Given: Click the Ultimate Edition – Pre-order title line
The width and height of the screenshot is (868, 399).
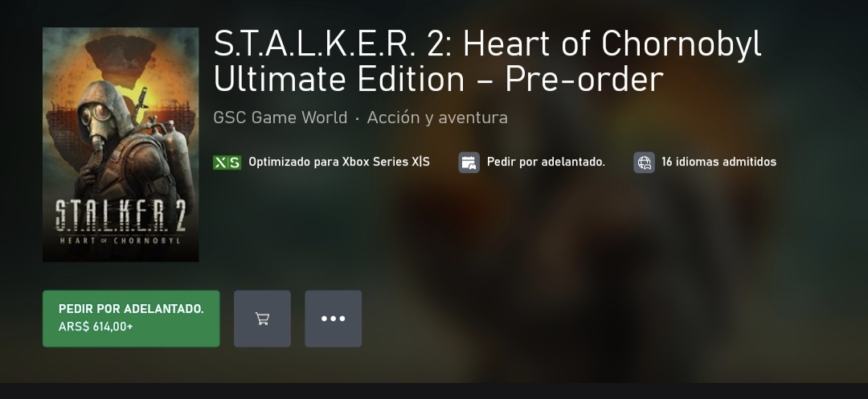Looking at the screenshot, I should (438, 79).
